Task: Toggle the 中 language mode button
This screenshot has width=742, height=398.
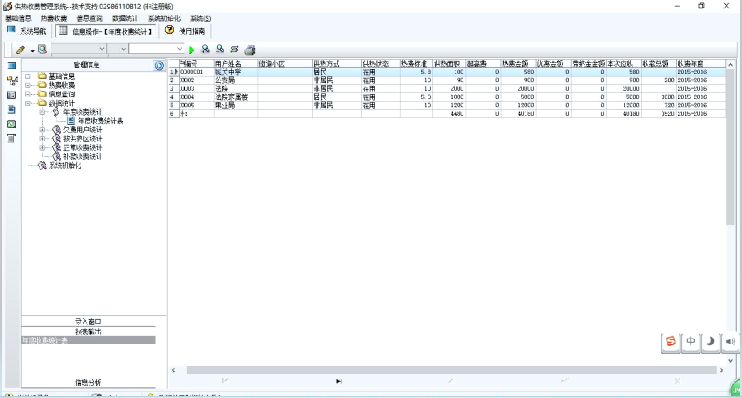Action: coord(691,341)
